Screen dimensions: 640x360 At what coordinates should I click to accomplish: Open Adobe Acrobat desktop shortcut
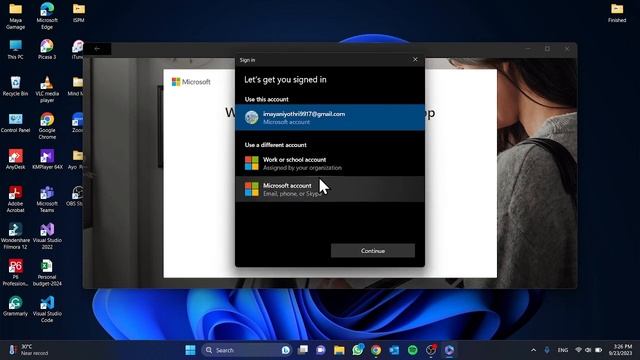(x=16, y=199)
